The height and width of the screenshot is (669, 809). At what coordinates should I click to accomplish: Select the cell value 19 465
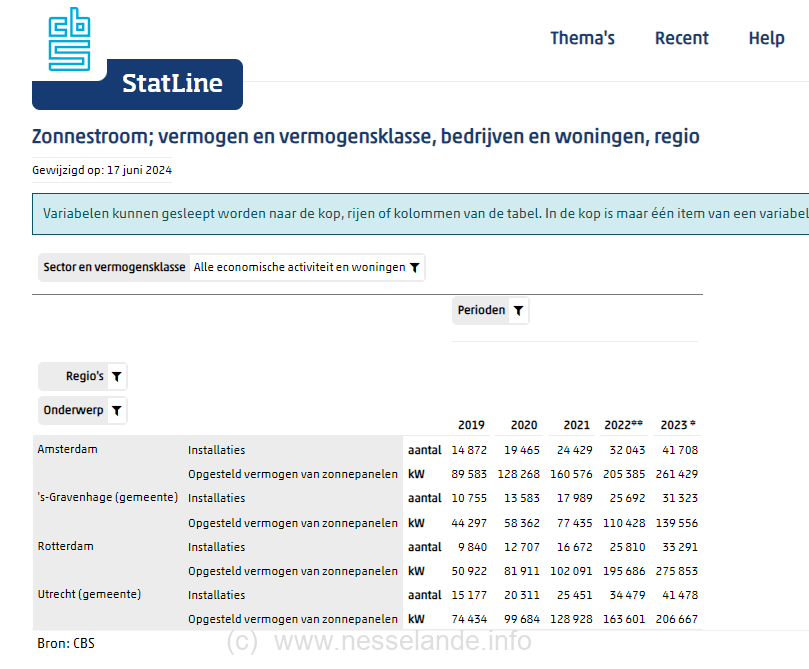(522, 450)
